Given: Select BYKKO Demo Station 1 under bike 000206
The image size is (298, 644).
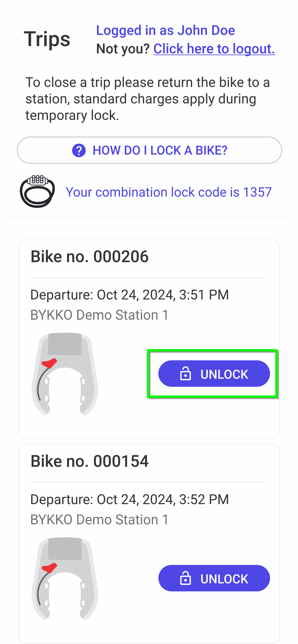Looking at the screenshot, I should click(99, 315).
